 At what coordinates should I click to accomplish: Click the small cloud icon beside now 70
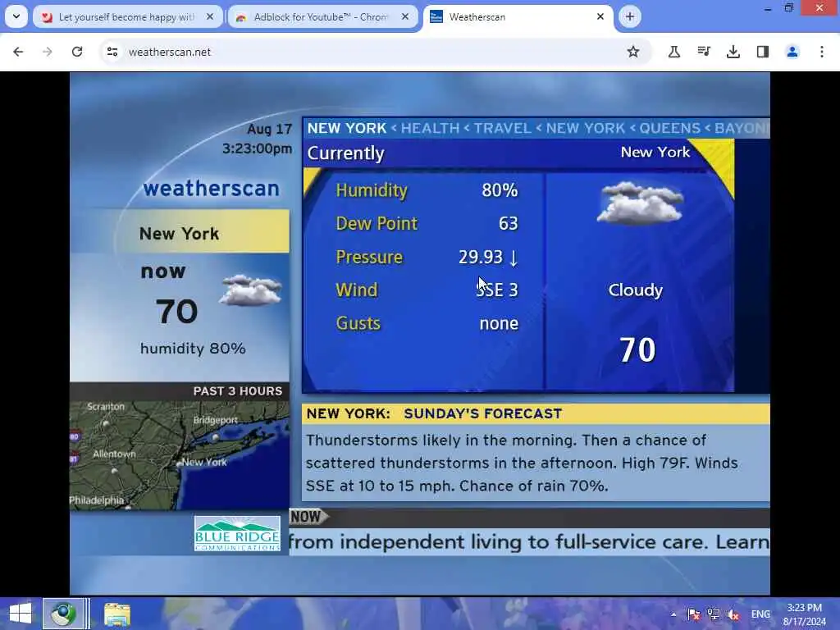click(250, 290)
